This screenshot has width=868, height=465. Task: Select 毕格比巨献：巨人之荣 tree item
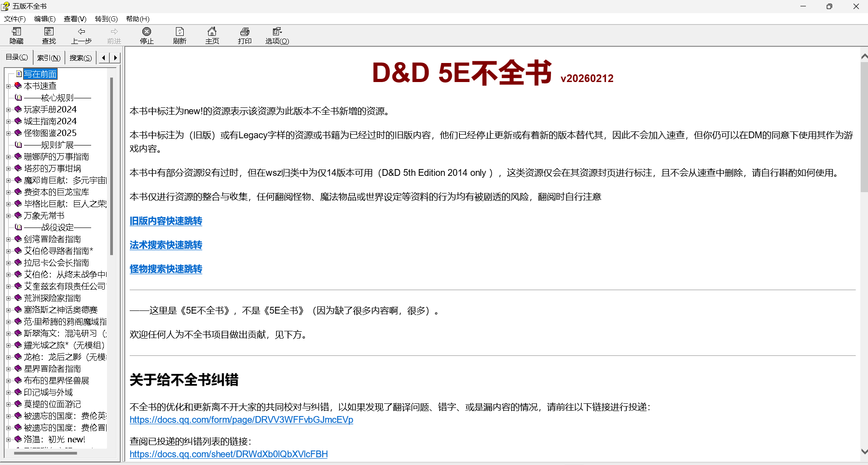click(x=65, y=203)
